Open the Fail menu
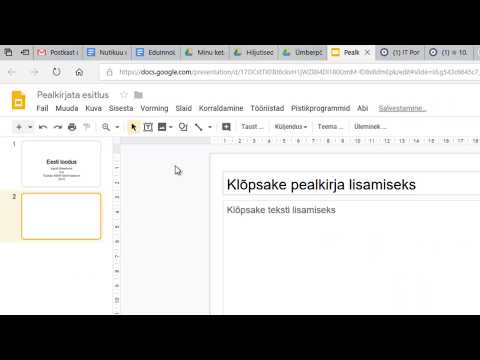Viewport: 480px width, 360px height. [x=42, y=108]
